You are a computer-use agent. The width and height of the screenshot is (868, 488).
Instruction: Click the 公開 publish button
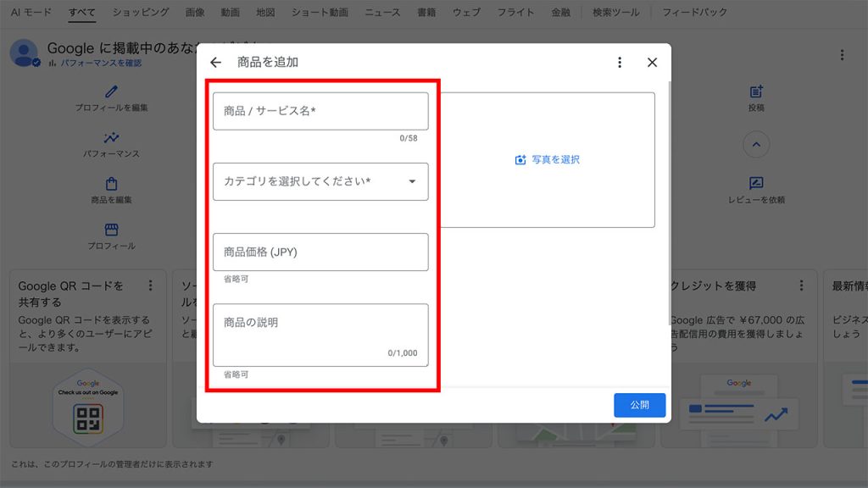pos(640,405)
